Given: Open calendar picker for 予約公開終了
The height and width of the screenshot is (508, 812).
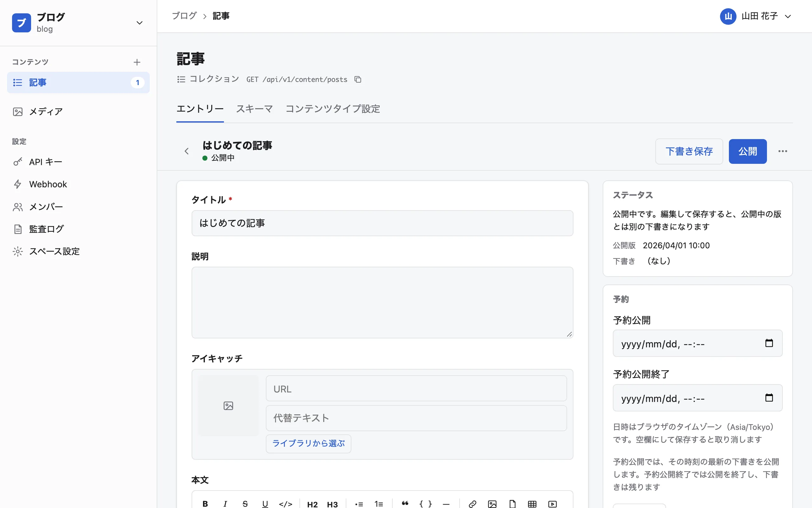Looking at the screenshot, I should tap(769, 398).
